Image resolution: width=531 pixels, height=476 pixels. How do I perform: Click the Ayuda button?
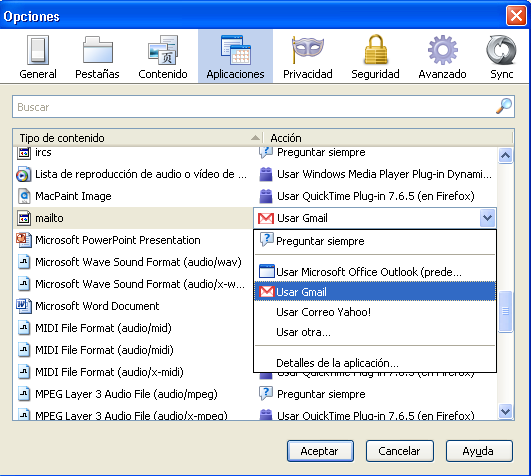pyautogui.click(x=479, y=451)
